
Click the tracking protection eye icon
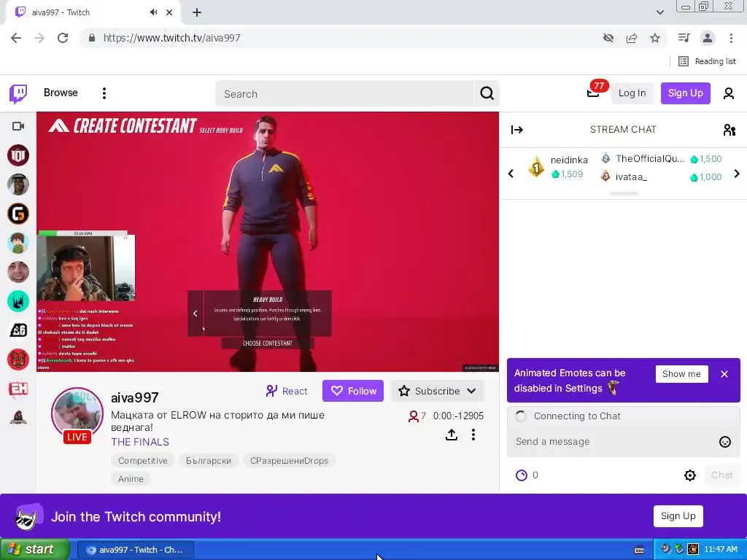pos(608,38)
